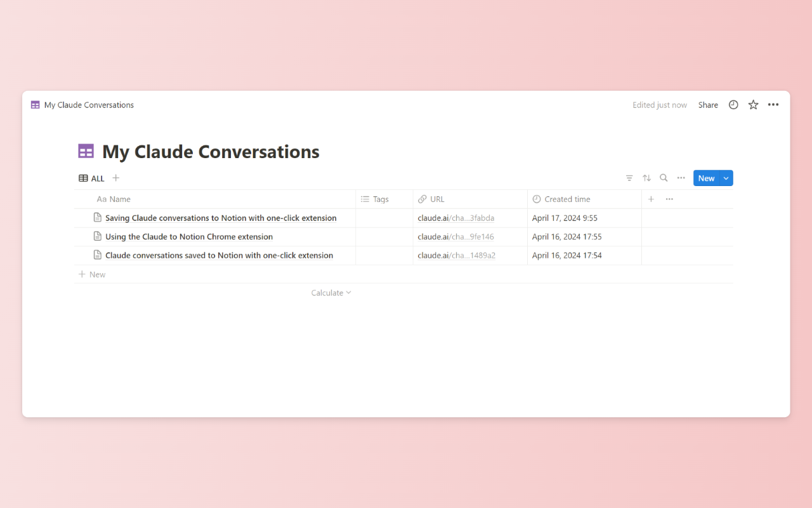This screenshot has height=508, width=812.
Task: Add a row with + New below table
Action: 92,274
